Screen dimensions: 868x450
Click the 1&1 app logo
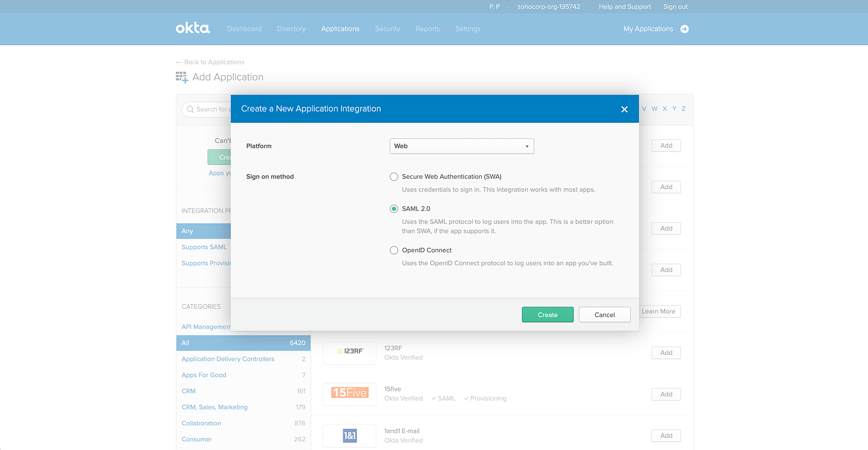pos(350,435)
